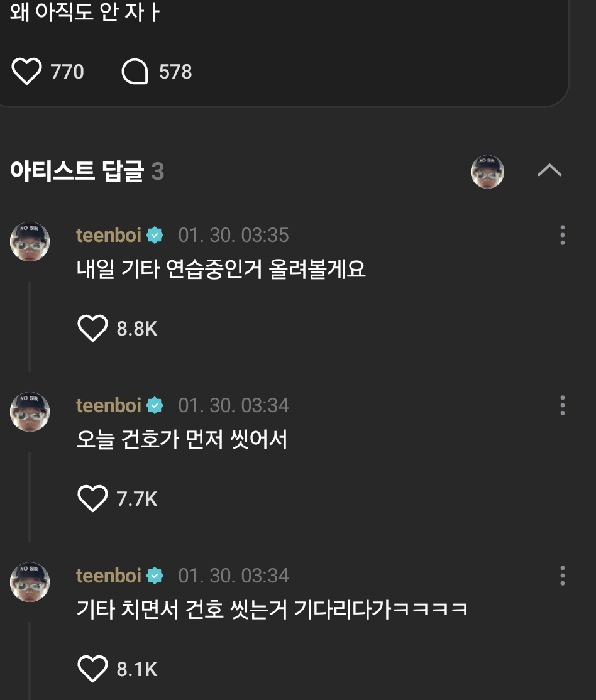596x700 pixels.
Task: Tap artist avatar beside collapse chevron
Action: point(487,172)
